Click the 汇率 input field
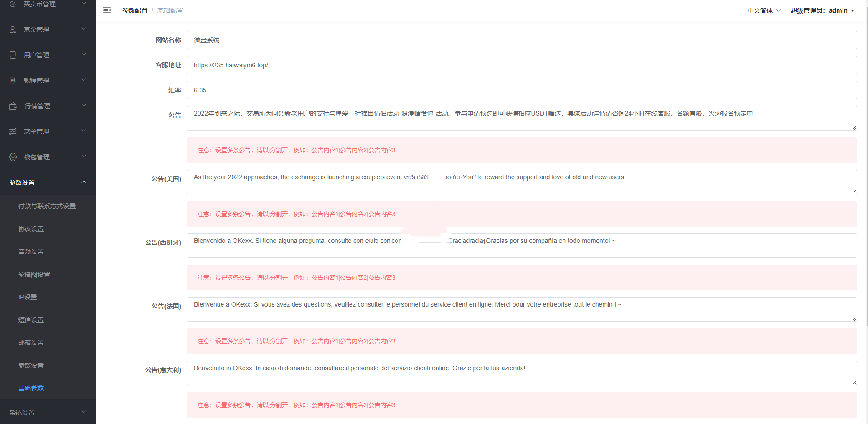The height and width of the screenshot is (424, 868). pyautogui.click(x=521, y=90)
